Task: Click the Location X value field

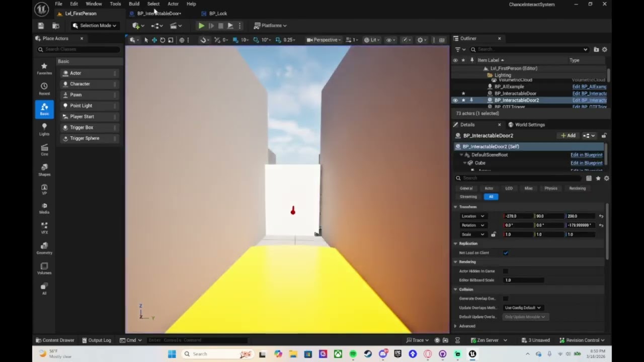Action: pos(519,216)
